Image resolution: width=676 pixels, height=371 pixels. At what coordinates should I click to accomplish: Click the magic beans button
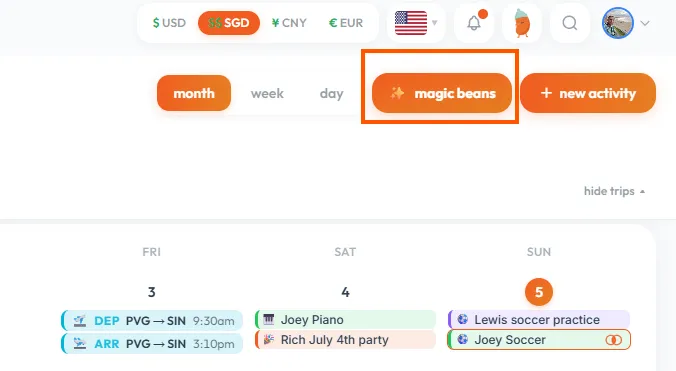pos(442,93)
